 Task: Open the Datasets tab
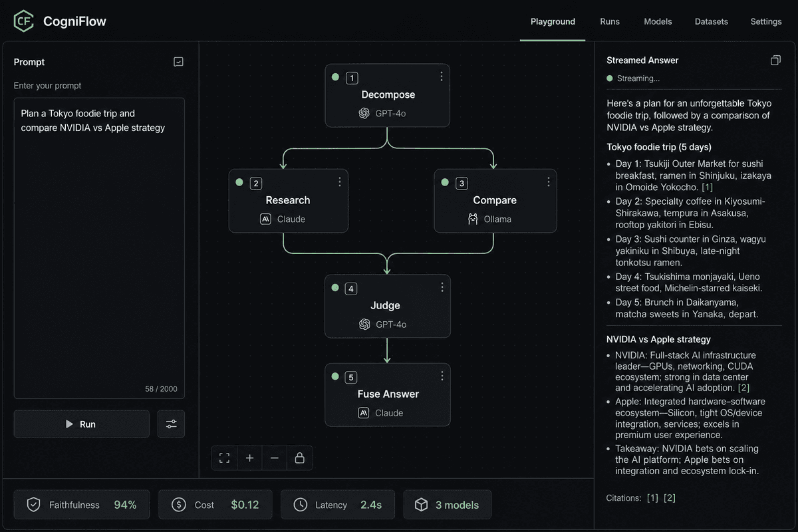click(x=712, y=21)
